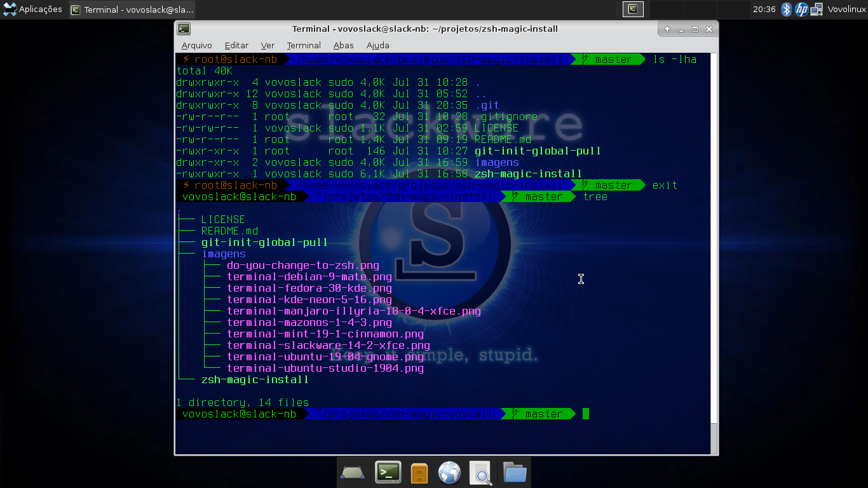Click the 'tree' command text

[595, 197]
